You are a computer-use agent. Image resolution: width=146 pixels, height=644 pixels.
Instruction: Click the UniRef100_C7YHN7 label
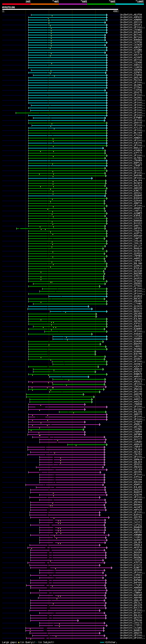point(131,304)
